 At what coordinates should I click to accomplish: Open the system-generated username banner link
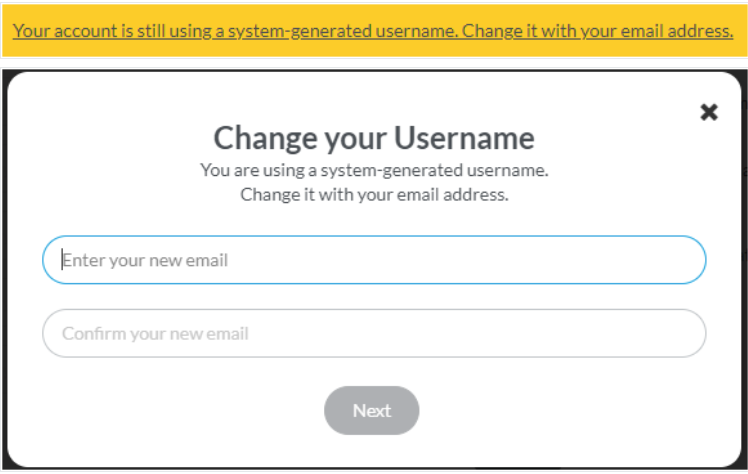pyautogui.click(x=373, y=31)
